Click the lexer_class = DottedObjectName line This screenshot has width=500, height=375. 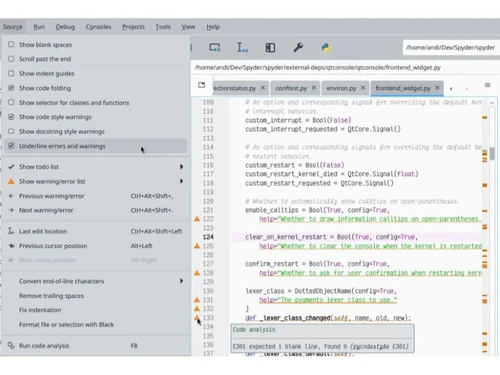pyautogui.click(x=321, y=291)
